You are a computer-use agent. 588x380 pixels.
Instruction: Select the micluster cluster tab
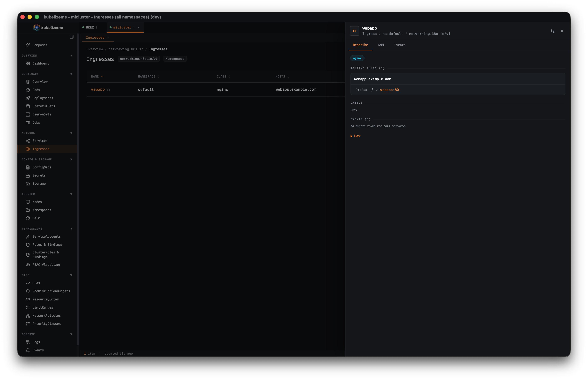(122, 27)
